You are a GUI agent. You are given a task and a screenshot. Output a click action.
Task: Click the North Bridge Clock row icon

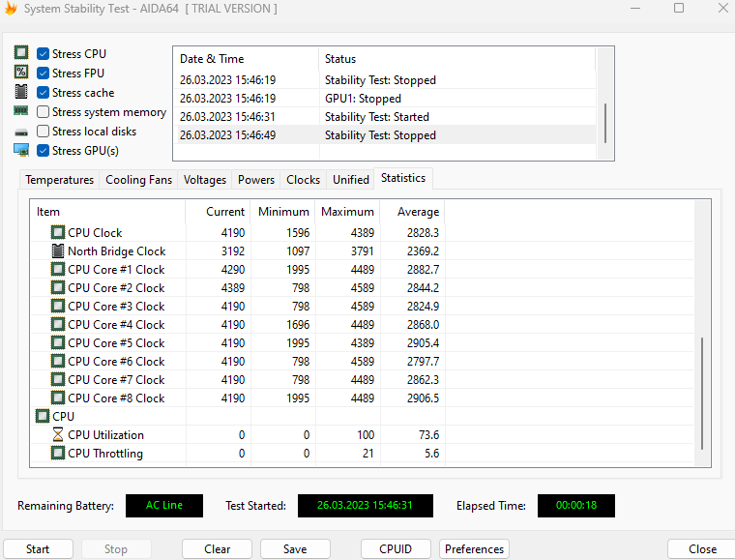[58, 251]
